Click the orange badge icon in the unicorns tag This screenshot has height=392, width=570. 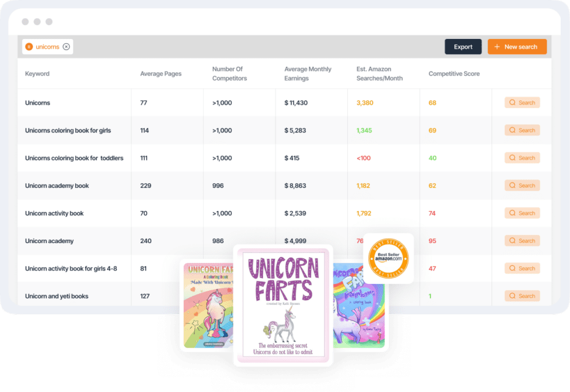pos(28,47)
